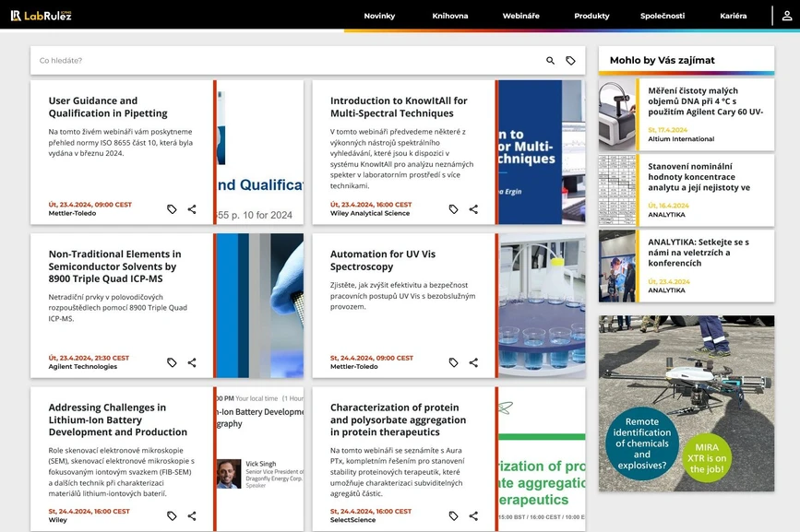The width and height of the screenshot is (800, 532).
Task: Tag the Automation for UV Vis webinar
Action: 454,362
